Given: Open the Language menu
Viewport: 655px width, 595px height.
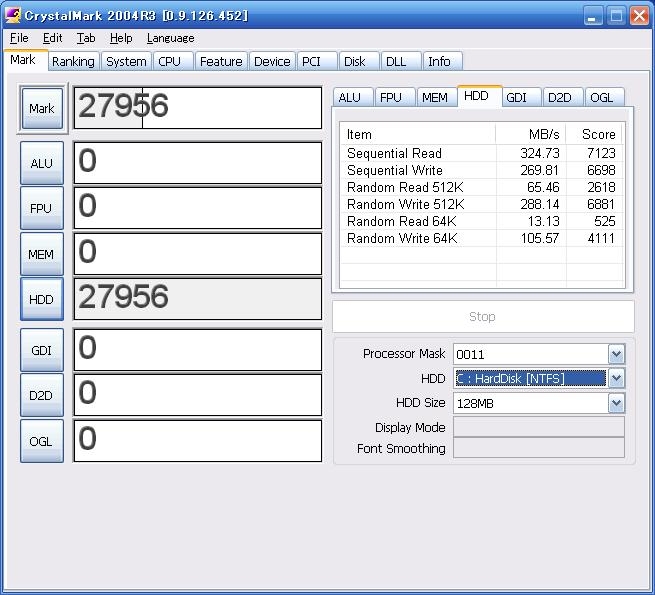Looking at the screenshot, I should (x=170, y=38).
